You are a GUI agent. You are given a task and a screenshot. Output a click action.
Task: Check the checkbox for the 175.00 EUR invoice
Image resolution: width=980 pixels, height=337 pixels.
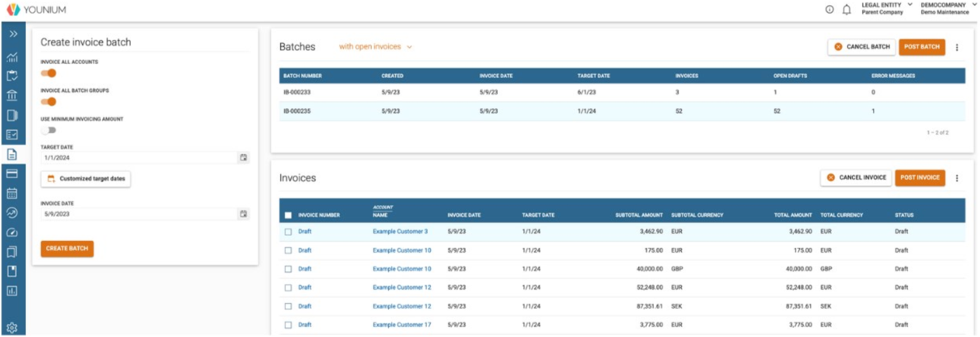(288, 250)
